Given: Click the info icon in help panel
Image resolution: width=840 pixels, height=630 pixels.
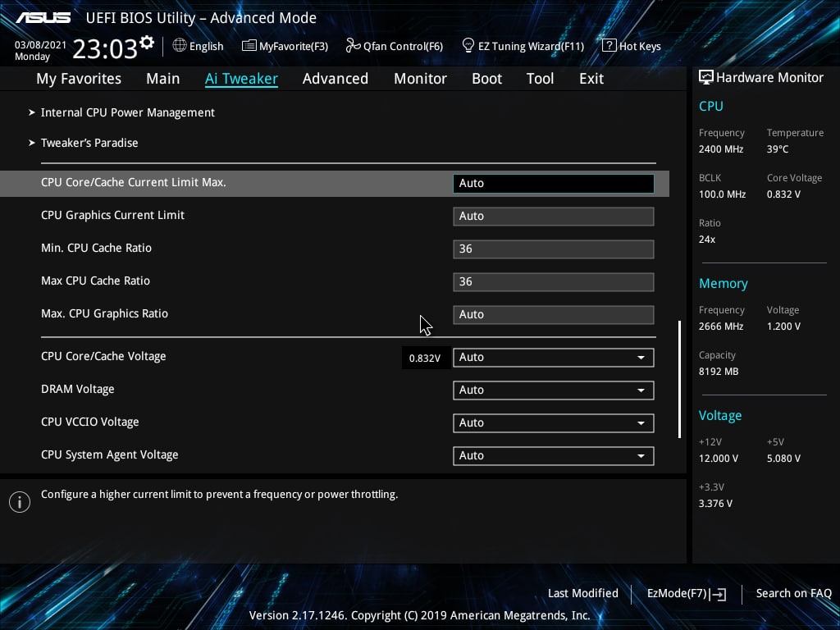Looking at the screenshot, I should tap(20, 502).
